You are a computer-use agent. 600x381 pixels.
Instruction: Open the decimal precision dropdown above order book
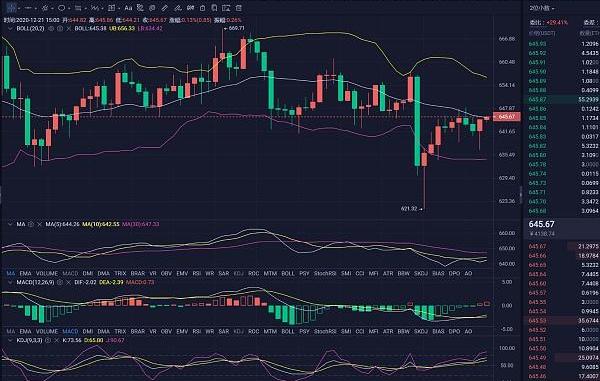(542, 8)
